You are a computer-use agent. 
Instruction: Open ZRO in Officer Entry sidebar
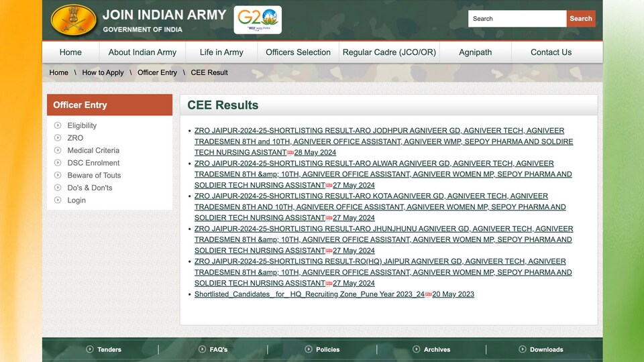coord(75,138)
